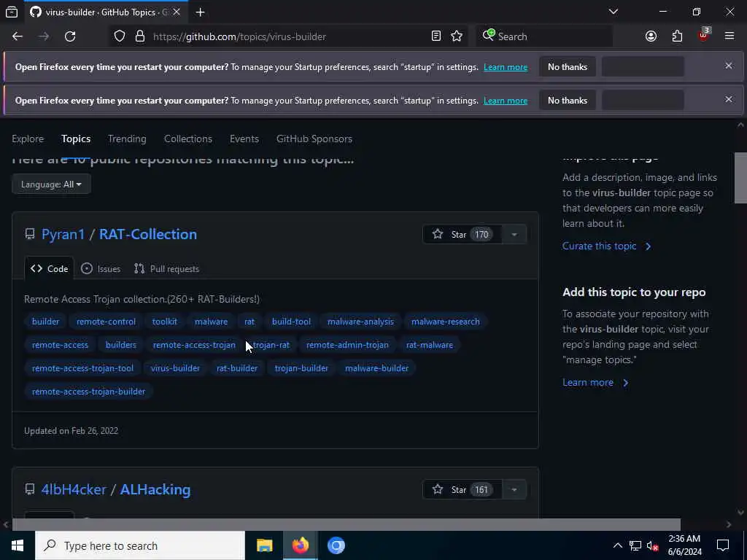Open the ALHacking repository link

pos(155,489)
